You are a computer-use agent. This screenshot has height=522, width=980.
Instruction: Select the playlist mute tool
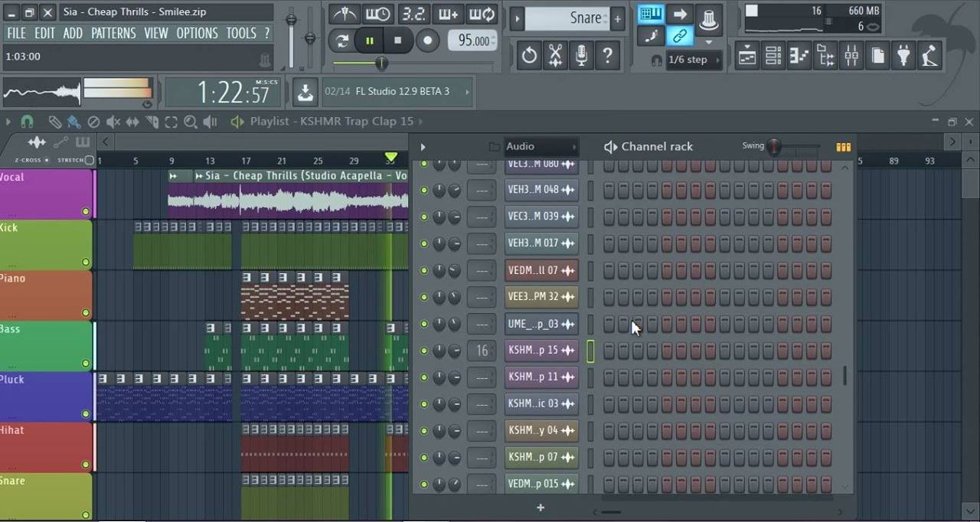(x=113, y=122)
